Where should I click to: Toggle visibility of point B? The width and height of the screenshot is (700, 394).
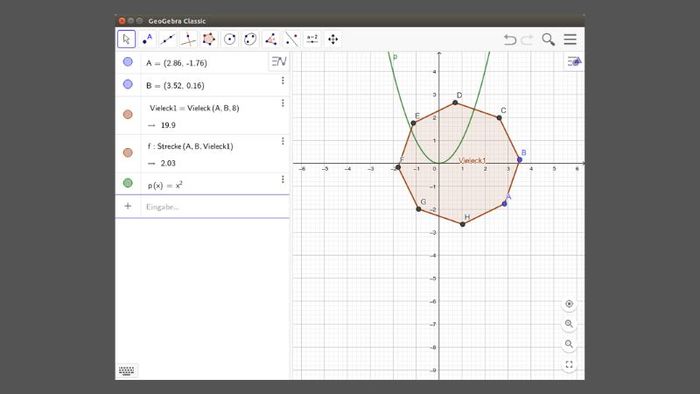[x=128, y=84]
